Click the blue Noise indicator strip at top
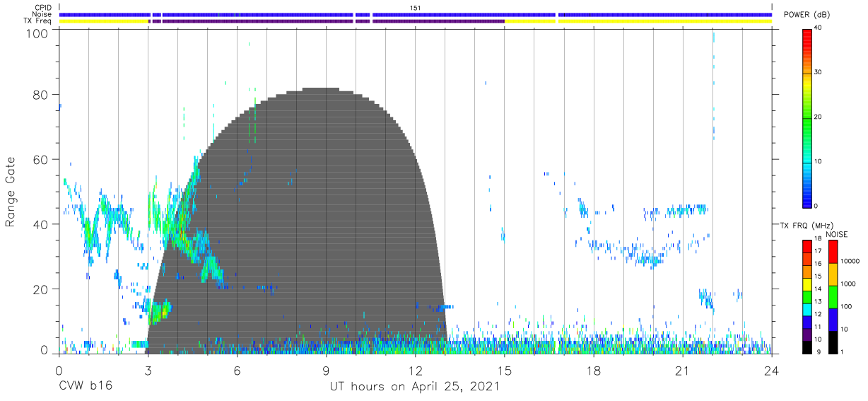Image resolution: width=868 pixels, height=401 pixels. [416, 14]
